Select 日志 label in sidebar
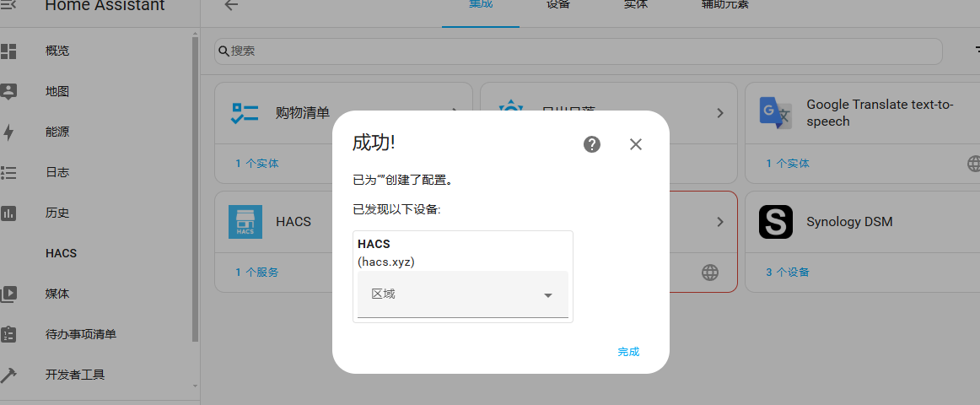This screenshot has height=405, width=980. coord(57,172)
